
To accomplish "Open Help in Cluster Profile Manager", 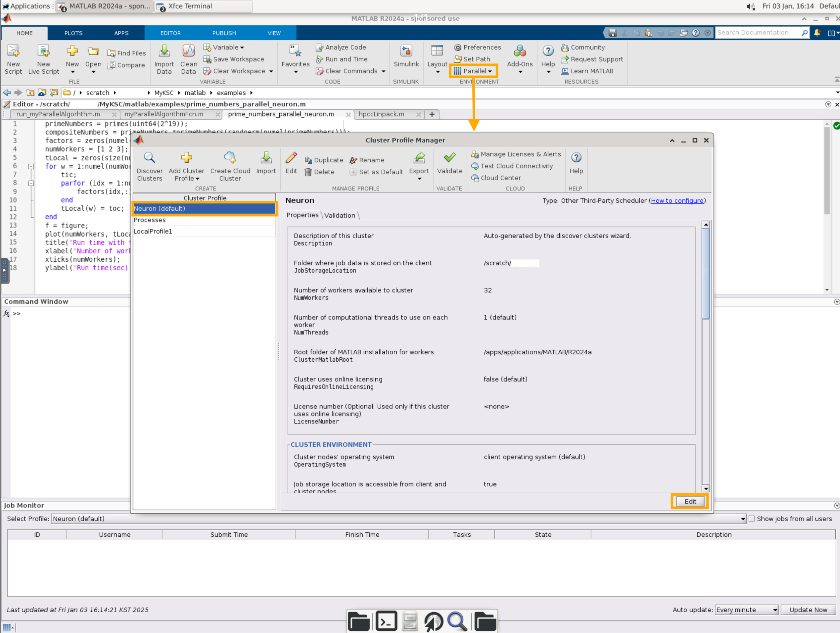I will pyautogui.click(x=576, y=164).
